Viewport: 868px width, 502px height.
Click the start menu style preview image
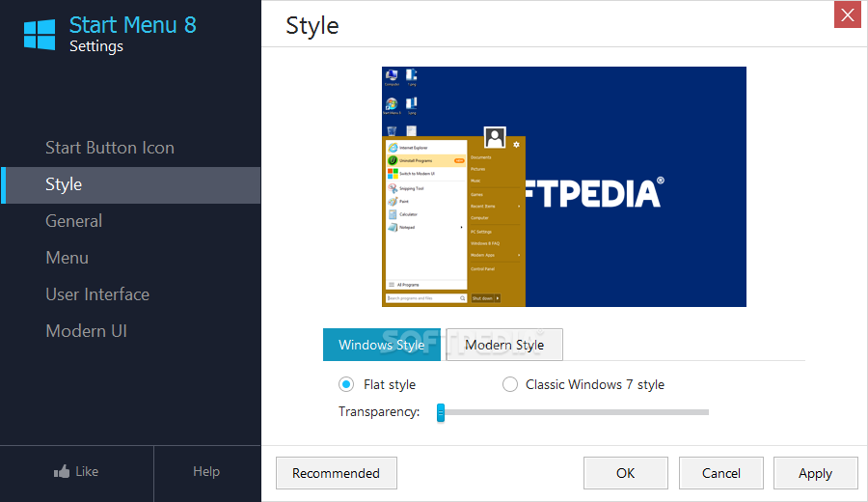(x=564, y=186)
